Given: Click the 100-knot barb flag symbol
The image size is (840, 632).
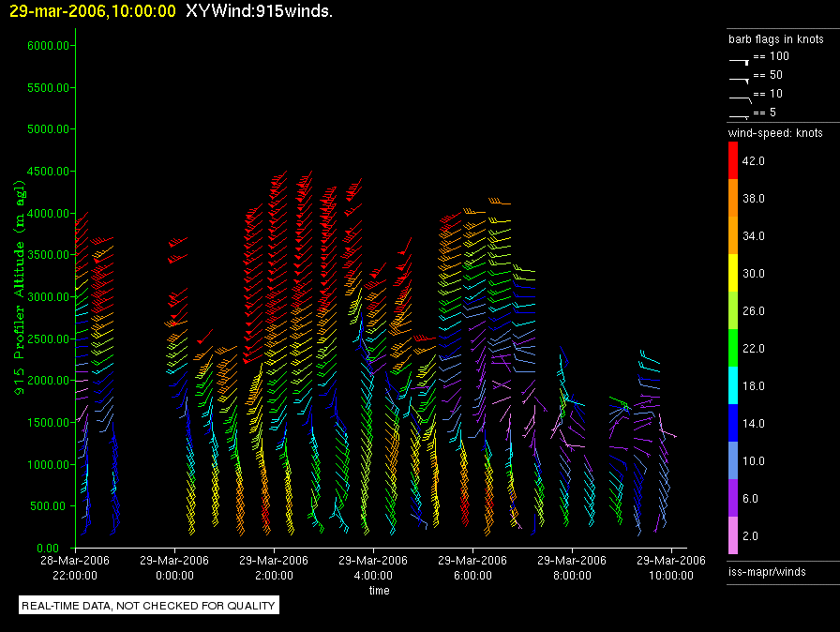Looking at the screenshot, I should pos(739,60).
